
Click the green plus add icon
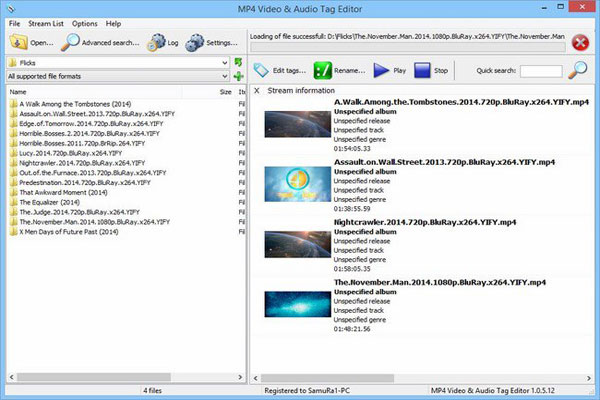(x=238, y=77)
